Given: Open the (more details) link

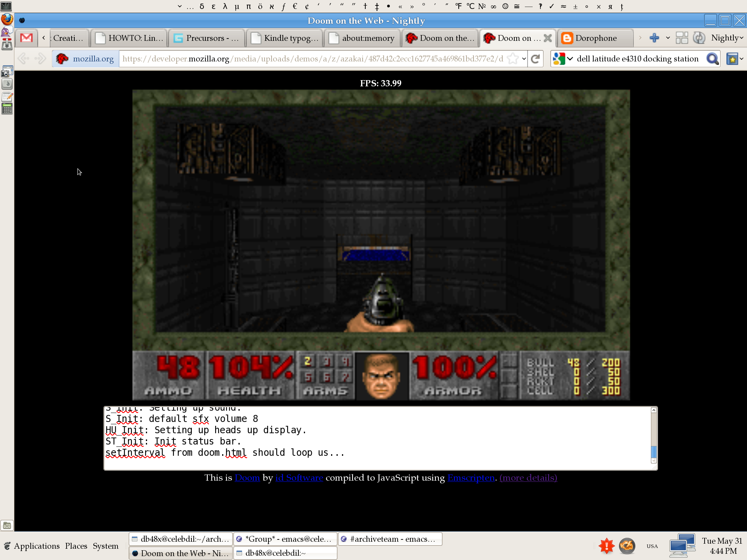Looking at the screenshot, I should click(x=528, y=478).
